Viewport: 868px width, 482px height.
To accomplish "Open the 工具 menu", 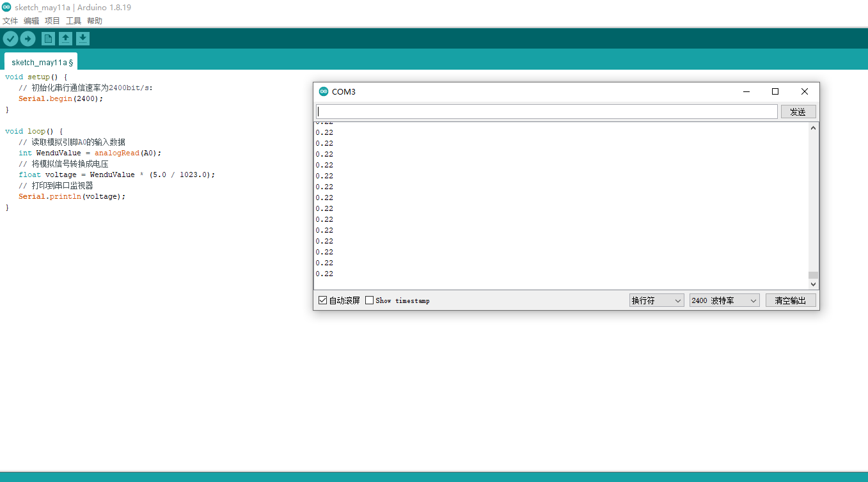I will click(74, 21).
